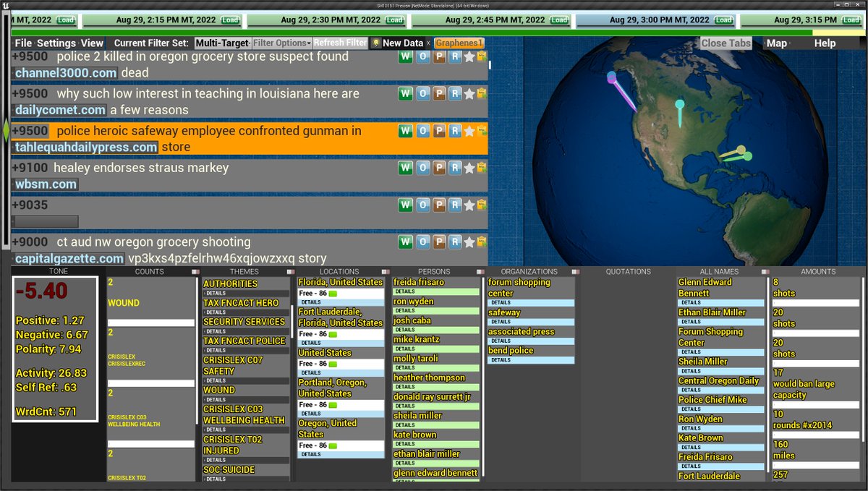Star the channel3000.com article
The width and height of the screenshot is (868, 491).
(469, 56)
